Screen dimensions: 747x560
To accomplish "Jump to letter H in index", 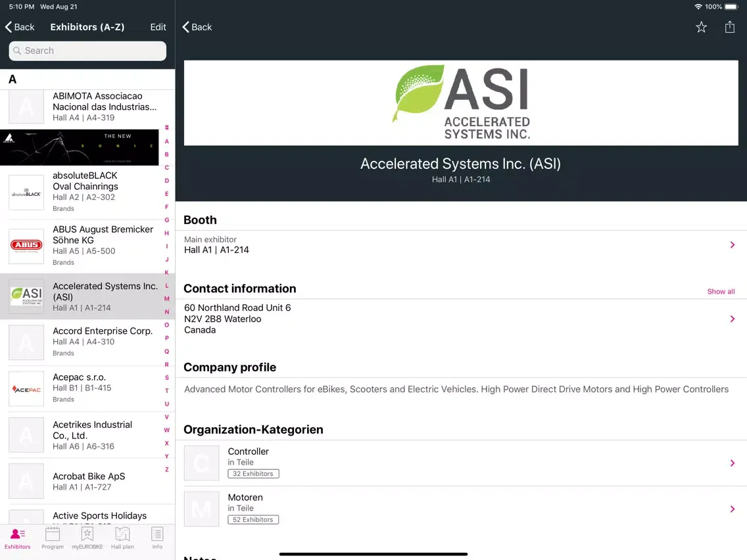I will pyautogui.click(x=167, y=233).
